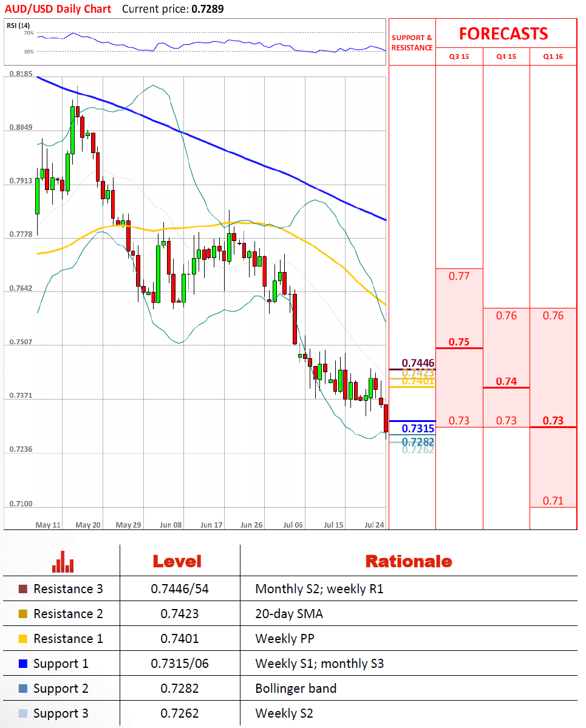Click the 0.77 value in Q3 15 column
Viewport: 586px width, 728px height.
[458, 276]
